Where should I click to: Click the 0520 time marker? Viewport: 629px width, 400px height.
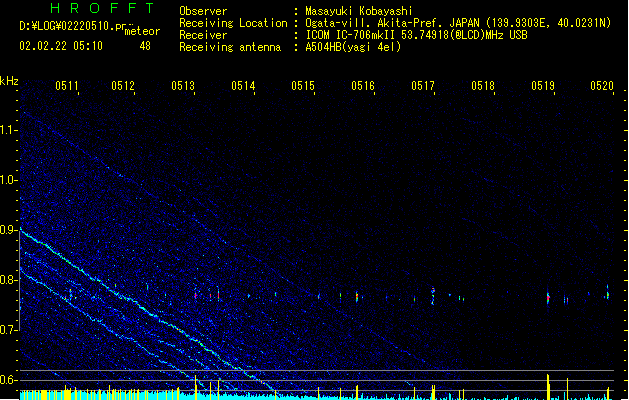click(602, 86)
